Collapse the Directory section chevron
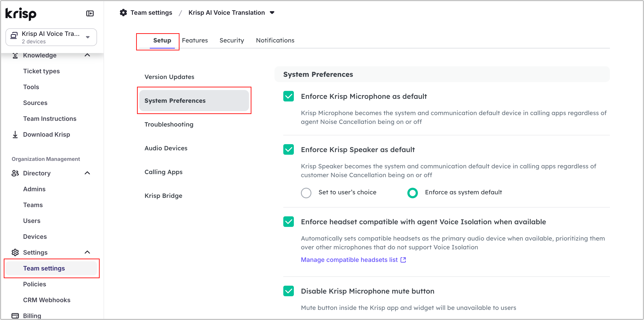Screen dimensions: 644x320 tap(87, 173)
